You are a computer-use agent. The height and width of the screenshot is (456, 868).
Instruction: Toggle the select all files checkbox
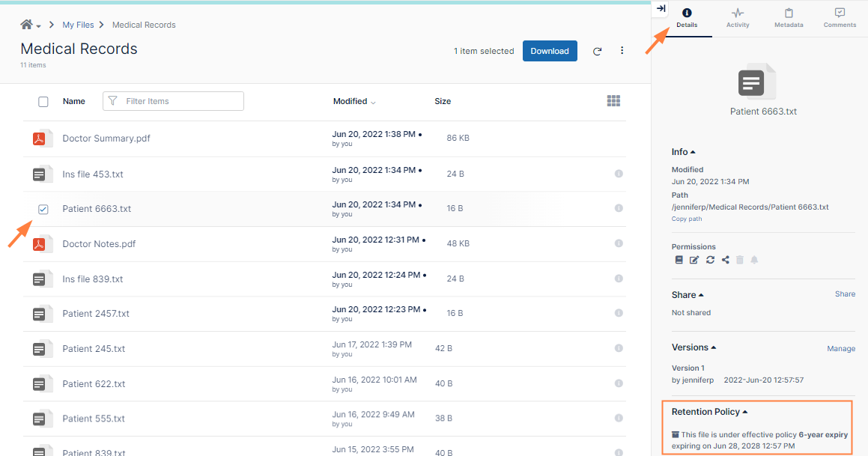[x=43, y=102]
